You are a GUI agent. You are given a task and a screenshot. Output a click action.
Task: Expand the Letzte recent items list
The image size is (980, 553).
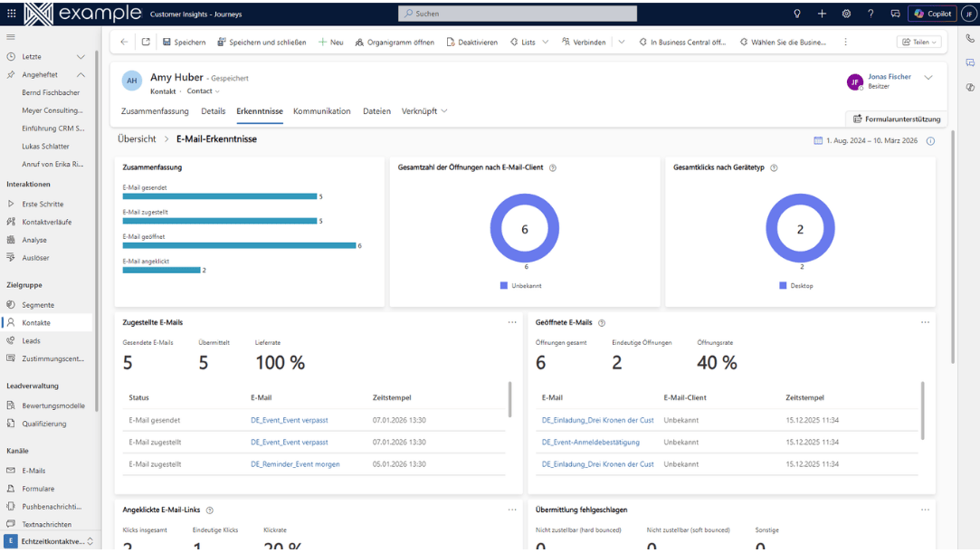(x=81, y=57)
